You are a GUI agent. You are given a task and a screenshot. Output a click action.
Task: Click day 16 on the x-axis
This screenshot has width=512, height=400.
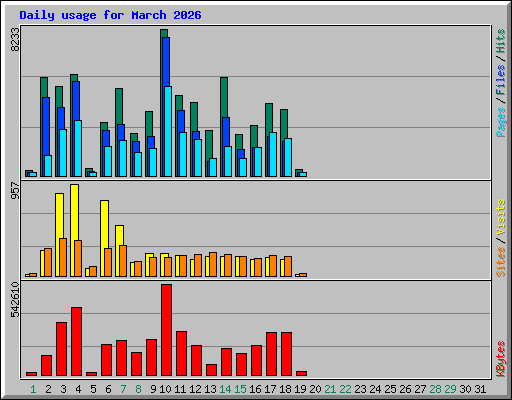255,389
